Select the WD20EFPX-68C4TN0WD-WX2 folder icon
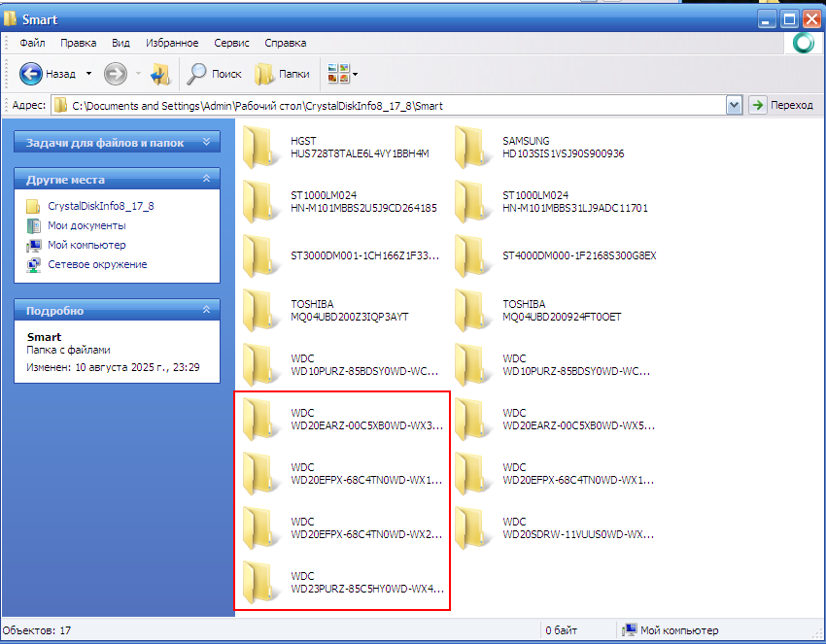This screenshot has width=826, height=644. (x=259, y=528)
